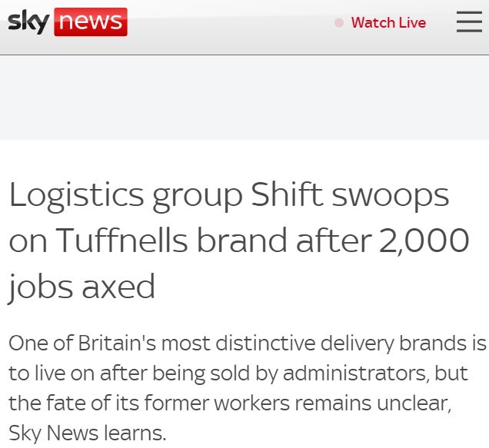
Task: Click the word 'Shift' in headline
Action: pos(287,194)
